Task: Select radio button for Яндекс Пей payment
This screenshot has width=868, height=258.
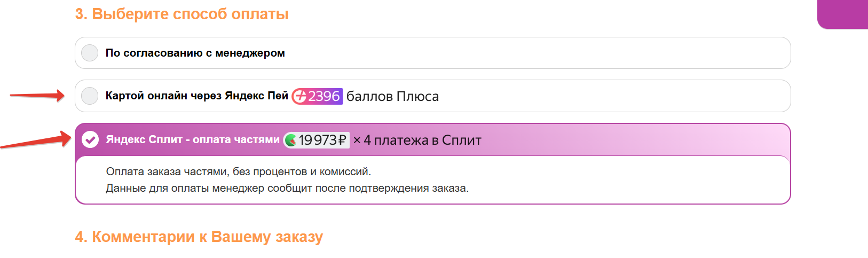Action: [90, 96]
